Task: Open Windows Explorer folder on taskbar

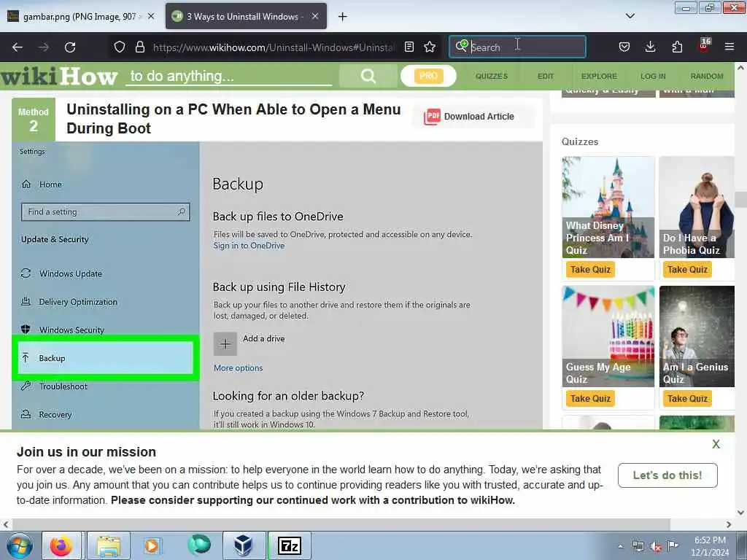Action: coord(109,545)
